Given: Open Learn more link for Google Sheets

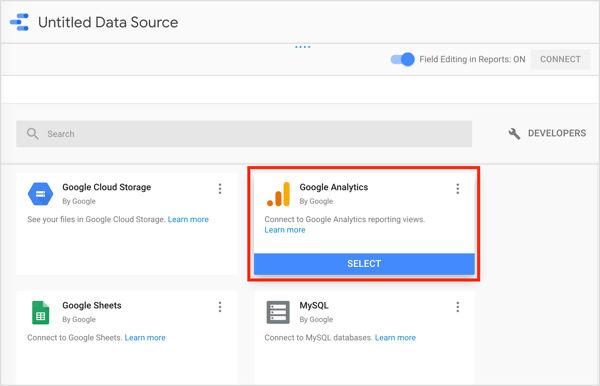Looking at the screenshot, I should pyautogui.click(x=145, y=337).
